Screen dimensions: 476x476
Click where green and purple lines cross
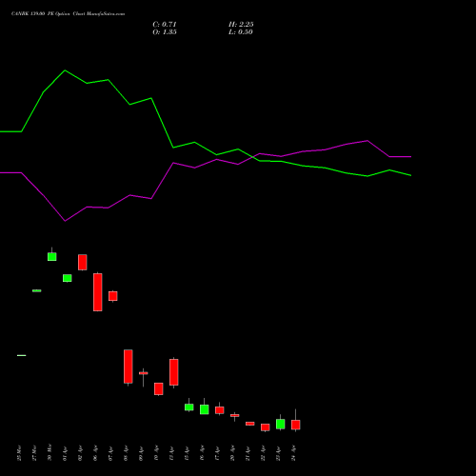coord(252,156)
